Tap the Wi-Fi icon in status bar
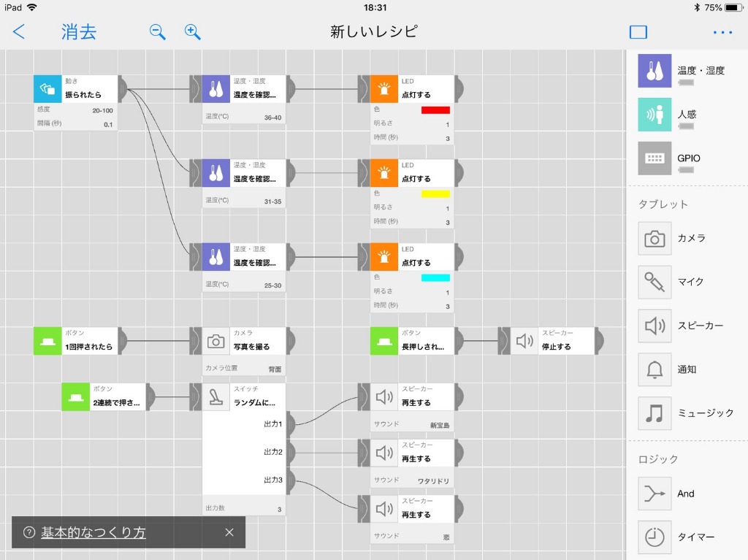Image resolution: width=748 pixels, height=560 pixels. [32, 7]
